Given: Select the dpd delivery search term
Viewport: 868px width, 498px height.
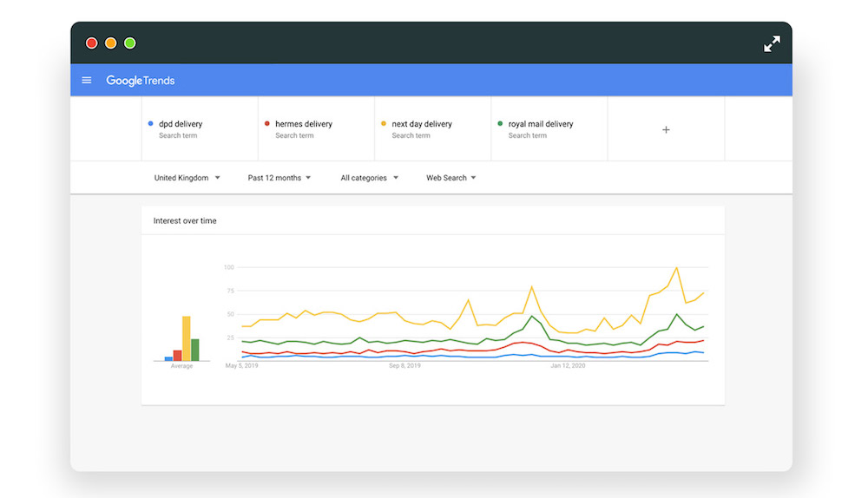Looking at the screenshot, I should click(x=181, y=124).
